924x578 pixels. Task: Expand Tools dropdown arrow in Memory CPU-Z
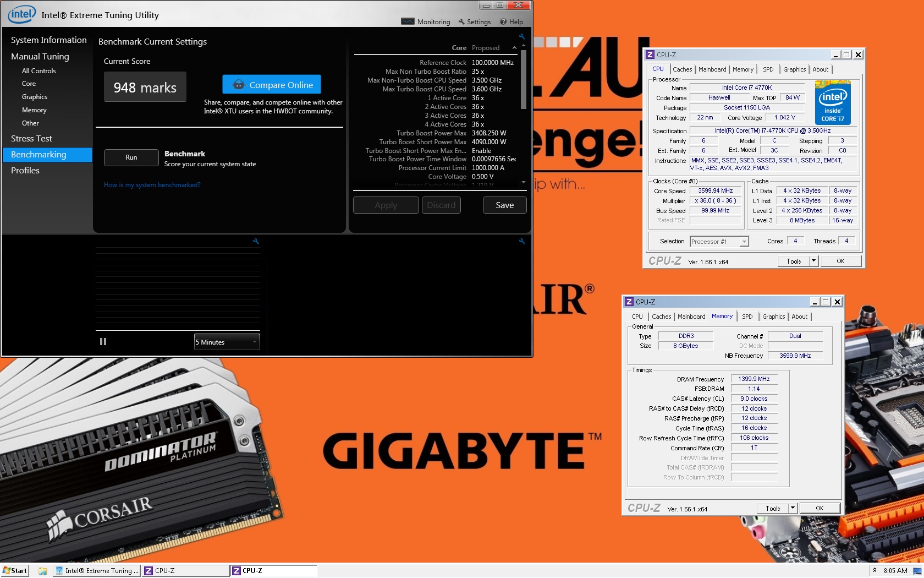[x=793, y=508]
